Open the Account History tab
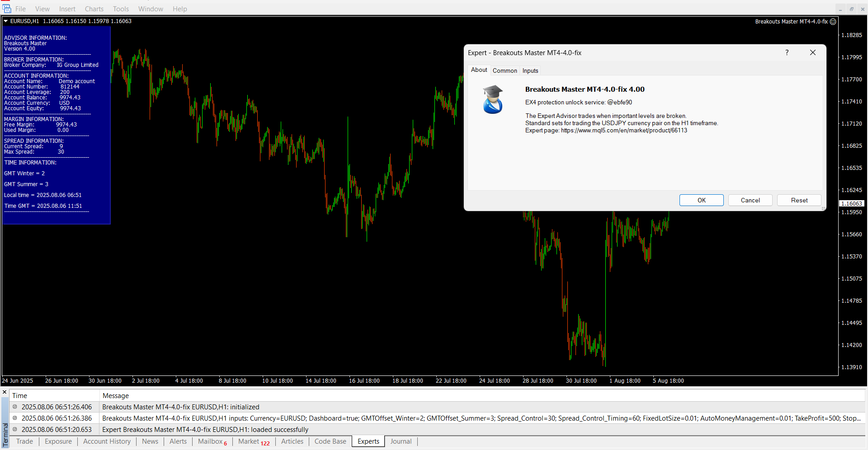This screenshot has width=868, height=450. (x=107, y=441)
